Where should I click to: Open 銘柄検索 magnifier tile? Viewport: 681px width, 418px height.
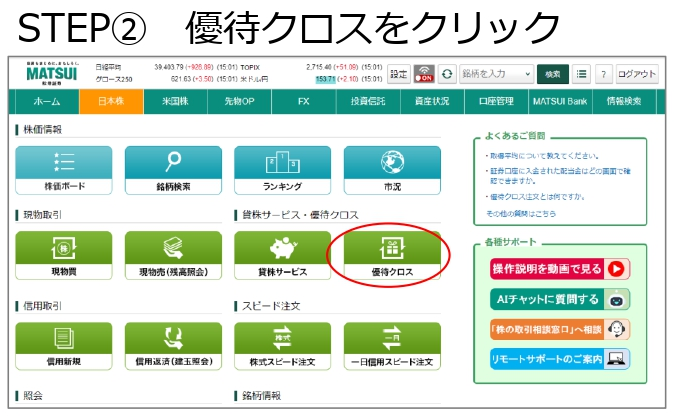tap(173, 170)
